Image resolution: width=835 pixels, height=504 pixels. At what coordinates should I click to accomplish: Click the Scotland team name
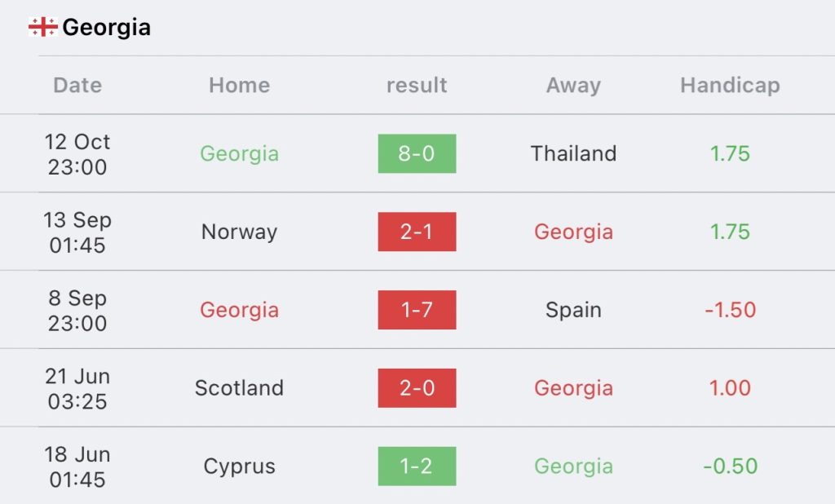coord(240,388)
